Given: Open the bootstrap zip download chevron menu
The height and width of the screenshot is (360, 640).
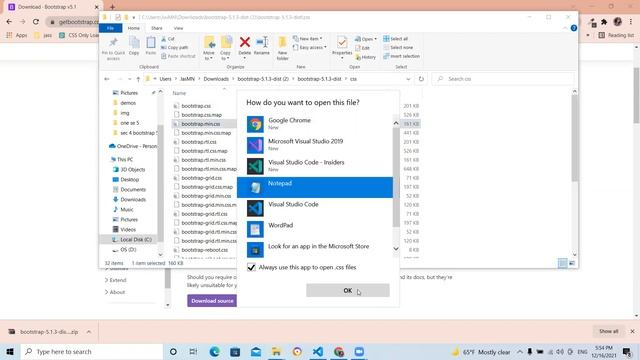Looking at the screenshot, I should [x=89, y=332].
